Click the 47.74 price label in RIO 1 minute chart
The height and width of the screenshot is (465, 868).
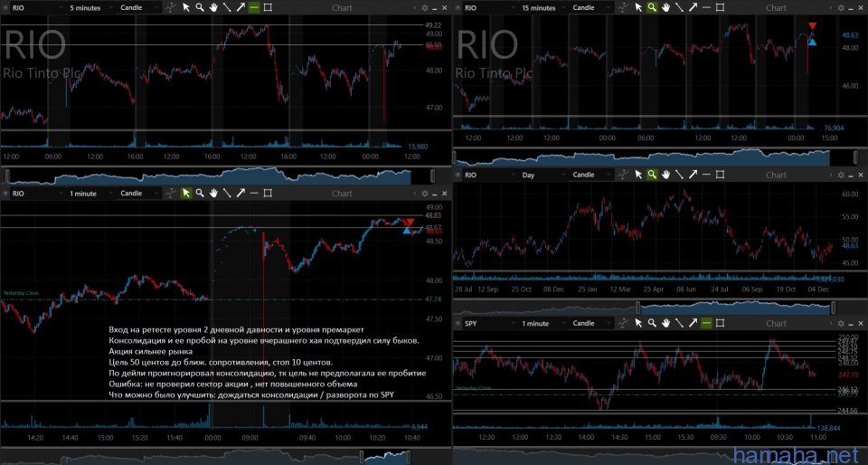tap(433, 299)
